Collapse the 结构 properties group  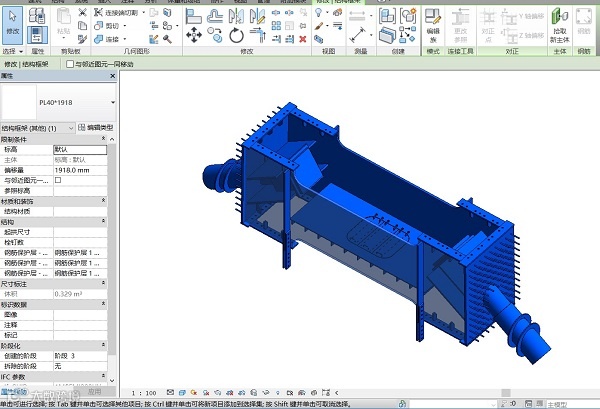[x=103, y=221]
